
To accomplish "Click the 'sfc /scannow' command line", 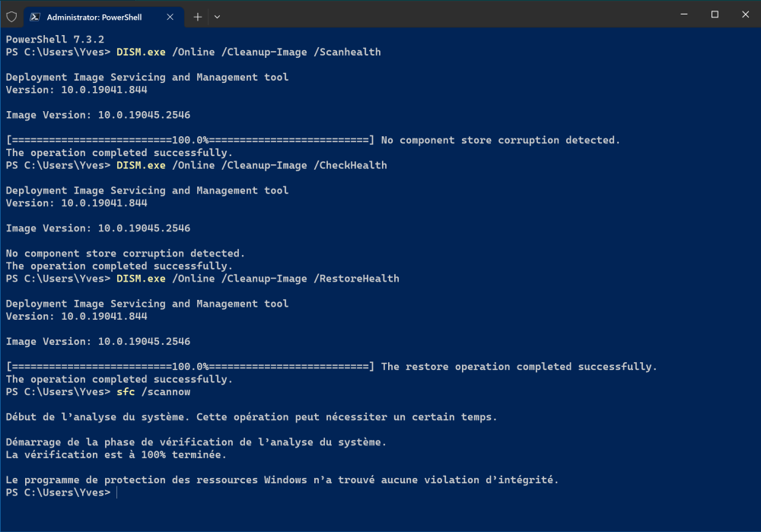I will point(98,392).
